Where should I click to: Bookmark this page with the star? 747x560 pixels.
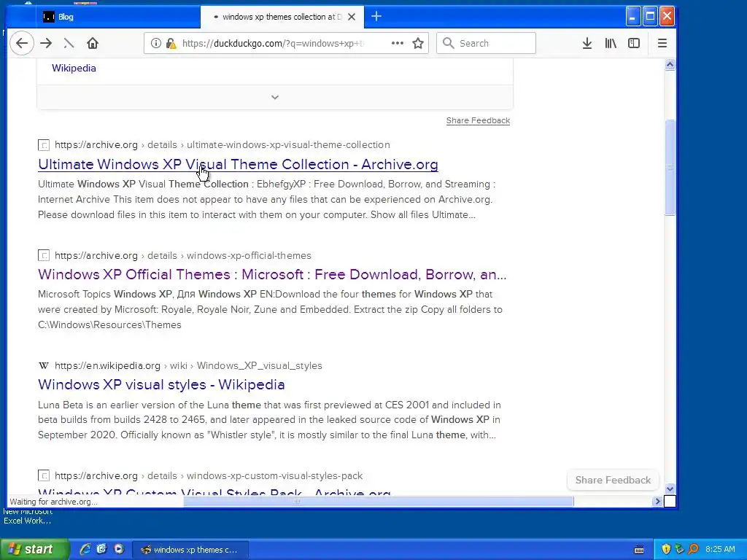point(418,43)
